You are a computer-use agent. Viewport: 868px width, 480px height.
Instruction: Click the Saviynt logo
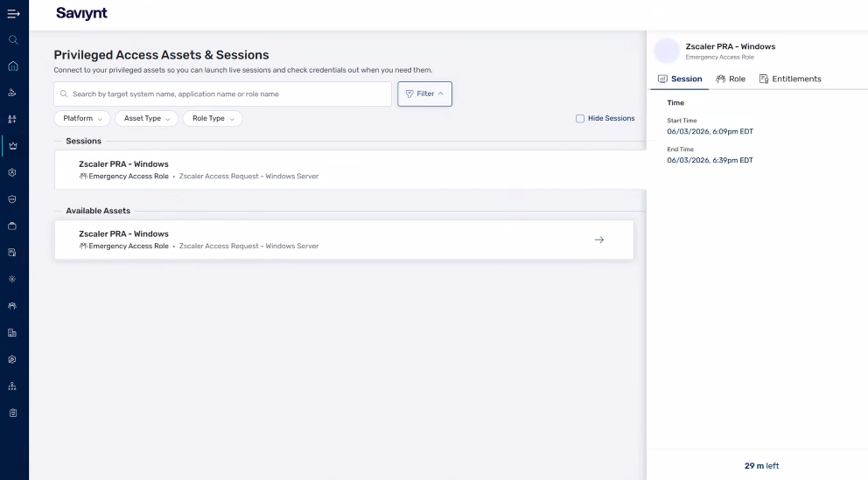[x=81, y=13]
